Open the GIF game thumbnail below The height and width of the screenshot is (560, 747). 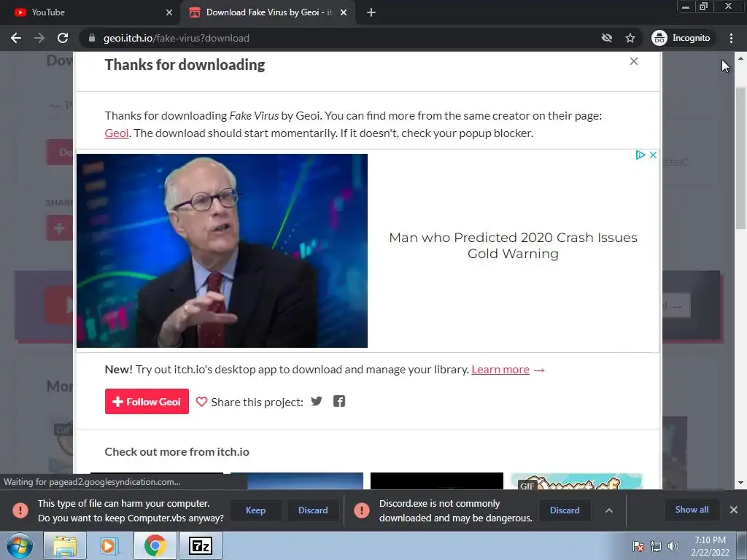(x=576, y=481)
